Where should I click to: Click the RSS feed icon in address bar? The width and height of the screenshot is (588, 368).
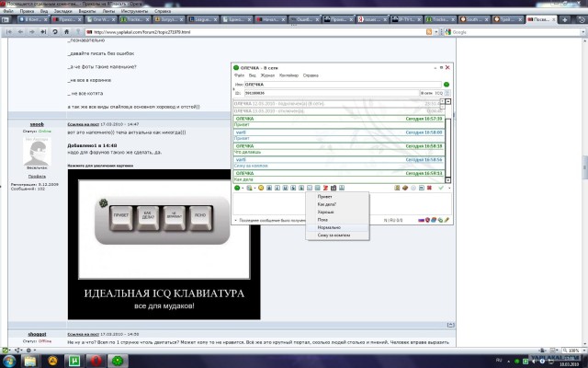pyautogui.click(x=429, y=32)
